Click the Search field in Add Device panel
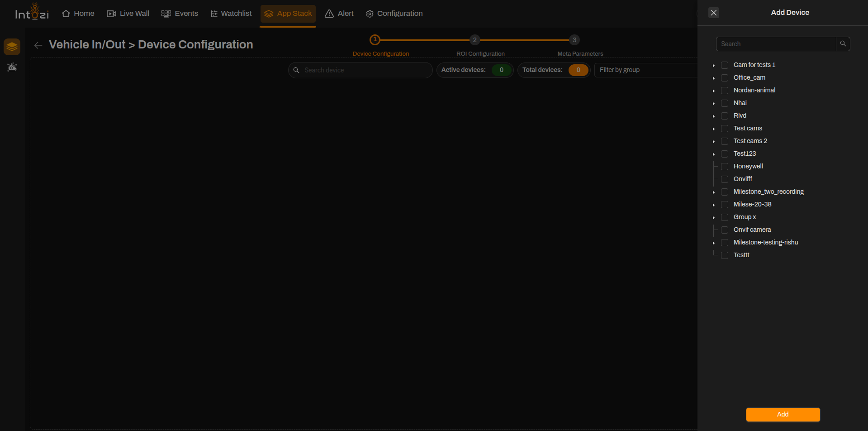Viewport: 868px width, 431px height. tap(776, 44)
